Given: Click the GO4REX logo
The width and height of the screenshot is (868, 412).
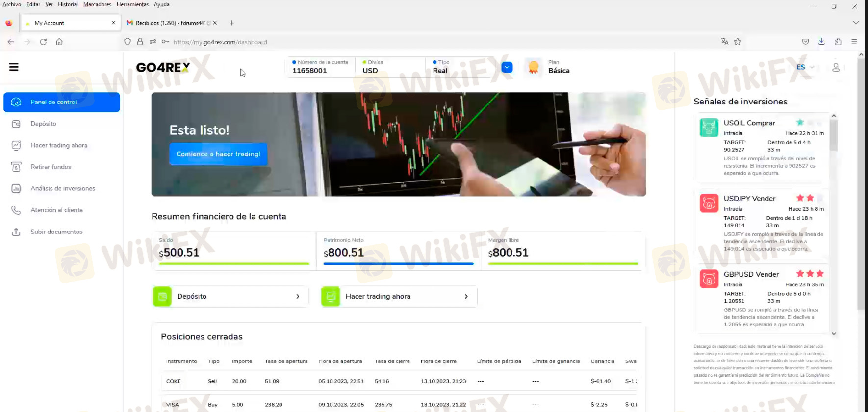Looking at the screenshot, I should [x=163, y=67].
